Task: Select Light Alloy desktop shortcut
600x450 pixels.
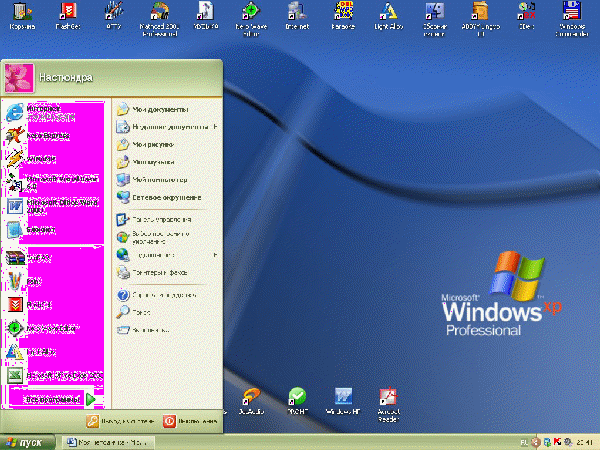Action: point(388,16)
